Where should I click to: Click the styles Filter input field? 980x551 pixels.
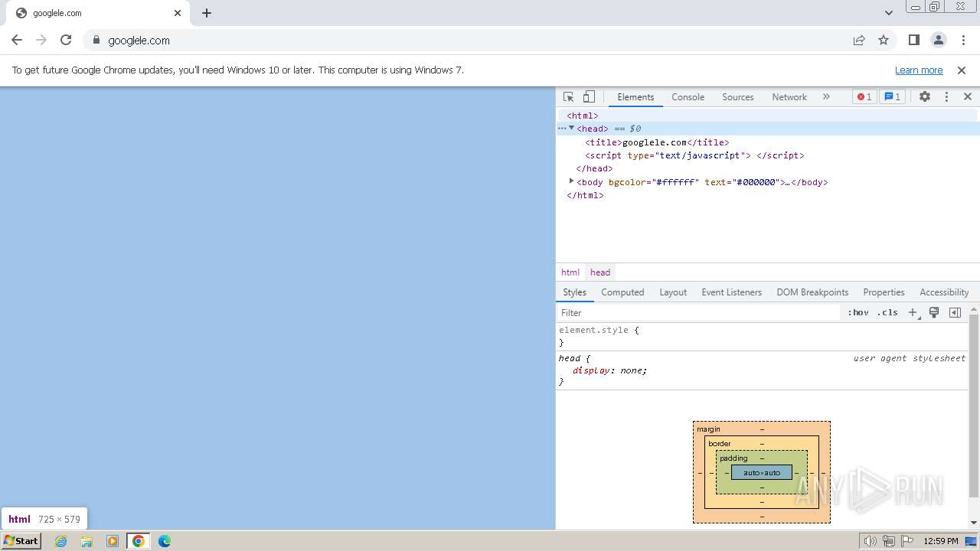pos(699,312)
